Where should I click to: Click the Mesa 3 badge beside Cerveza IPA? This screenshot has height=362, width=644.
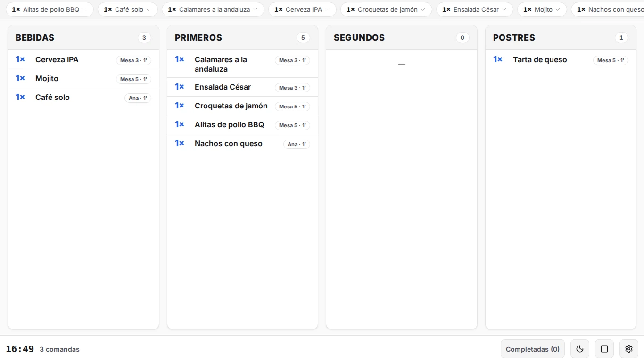click(133, 60)
